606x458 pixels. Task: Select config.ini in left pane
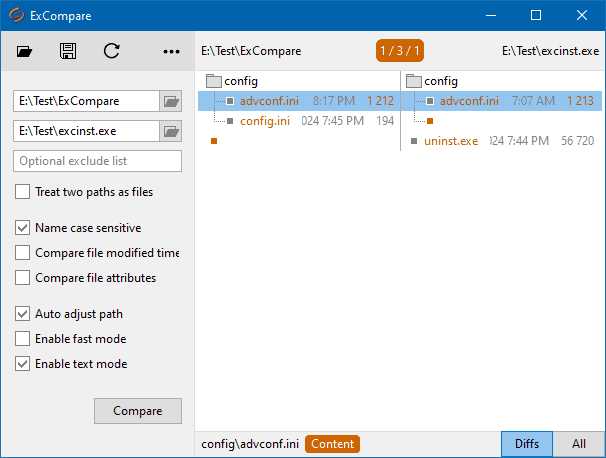coord(265,121)
